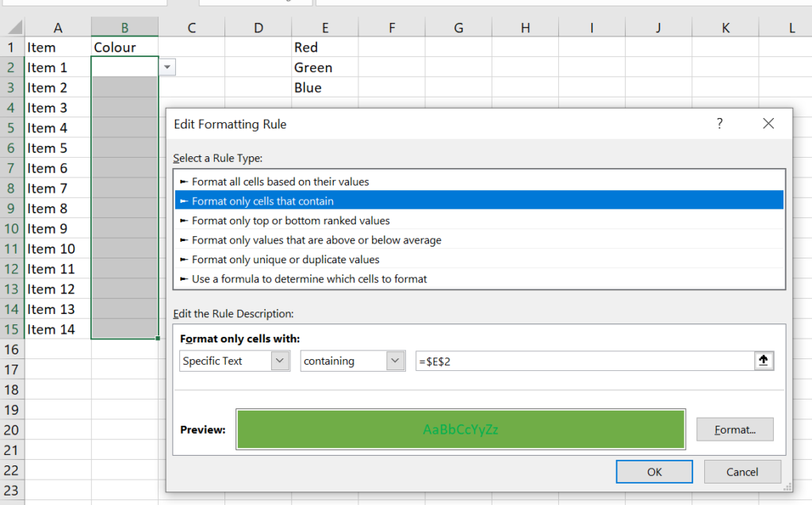Click the =$E$2 formula input field
The width and height of the screenshot is (812, 505).
click(583, 361)
